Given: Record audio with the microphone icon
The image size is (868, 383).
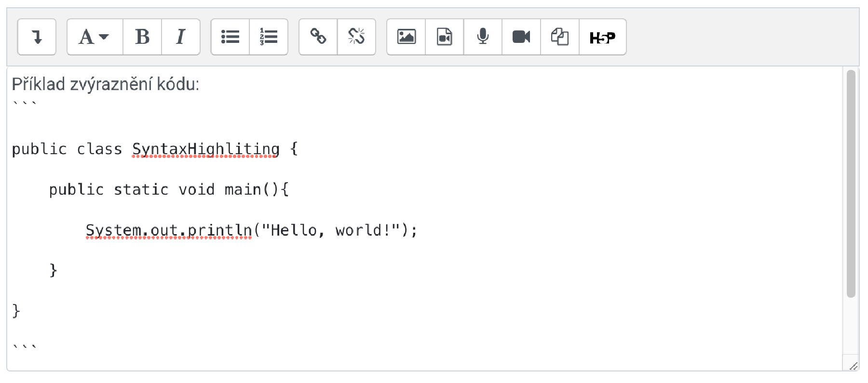Looking at the screenshot, I should pos(483,37).
